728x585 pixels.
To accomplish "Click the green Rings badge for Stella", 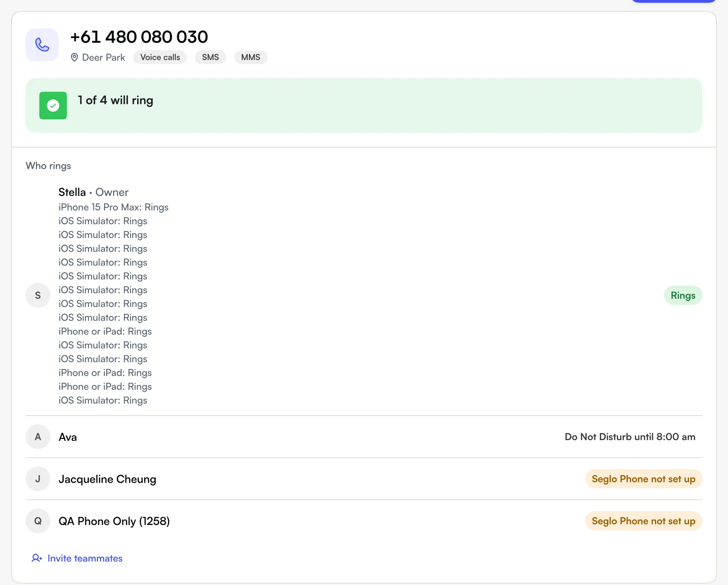I will (x=683, y=295).
